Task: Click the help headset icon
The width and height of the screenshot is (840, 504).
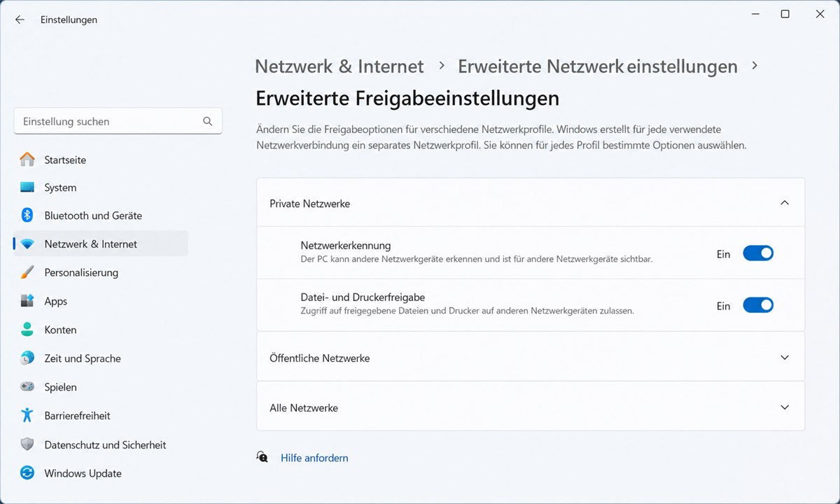Action: pyautogui.click(x=262, y=458)
